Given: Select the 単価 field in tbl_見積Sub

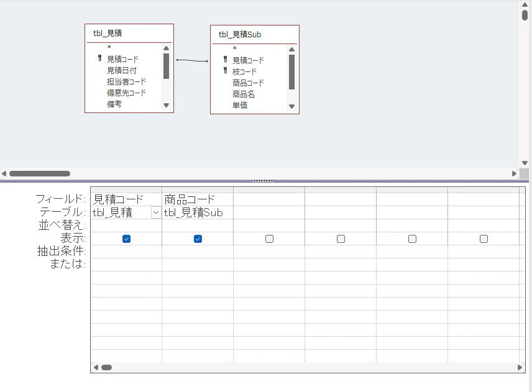Looking at the screenshot, I should (x=241, y=106).
